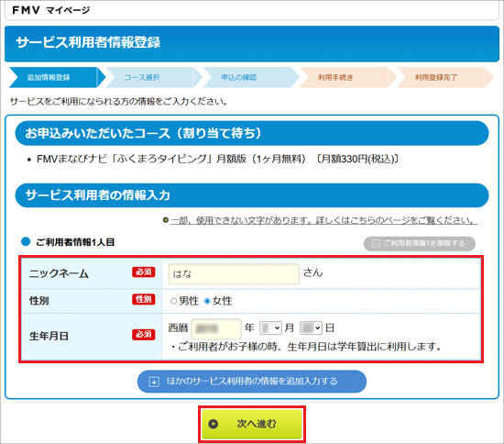504x444 pixels.
Task: Open the birth month dropdown
Action: [x=270, y=327]
